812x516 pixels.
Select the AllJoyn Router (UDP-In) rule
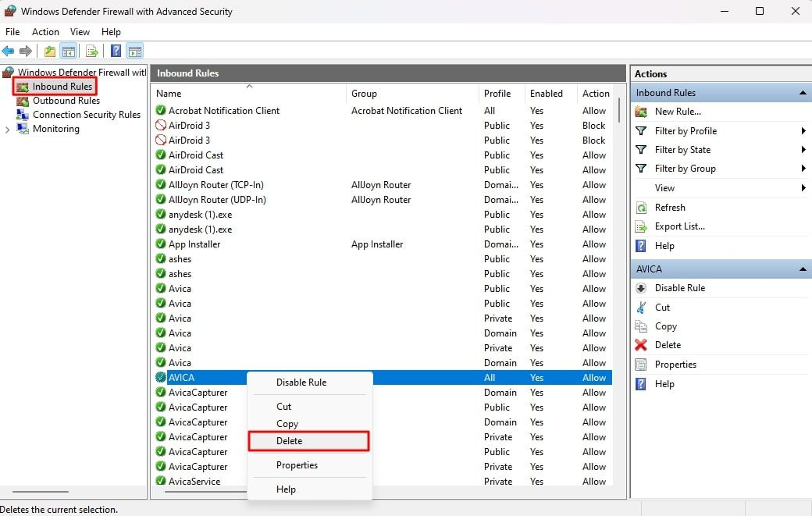point(383,200)
